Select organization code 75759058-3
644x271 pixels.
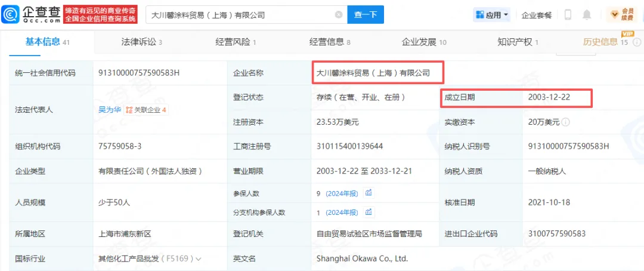pyautogui.click(x=120, y=146)
